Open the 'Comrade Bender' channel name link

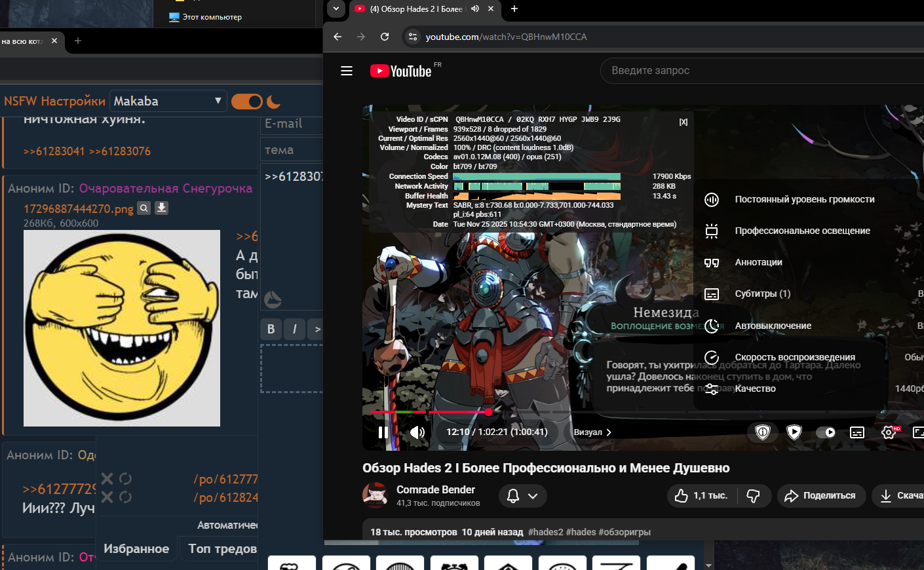pyautogui.click(x=436, y=490)
